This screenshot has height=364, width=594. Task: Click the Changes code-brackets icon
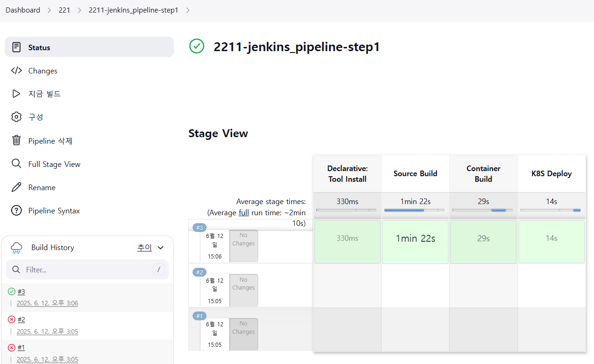[x=16, y=71]
